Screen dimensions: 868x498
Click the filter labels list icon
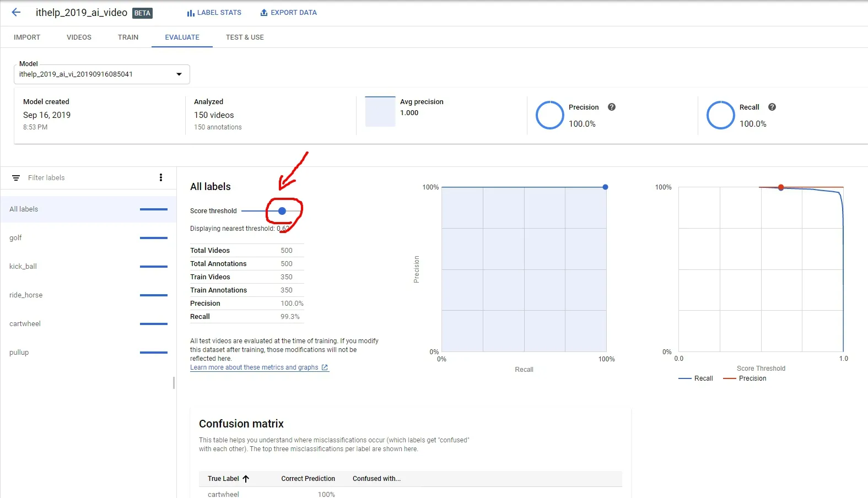[x=16, y=178]
